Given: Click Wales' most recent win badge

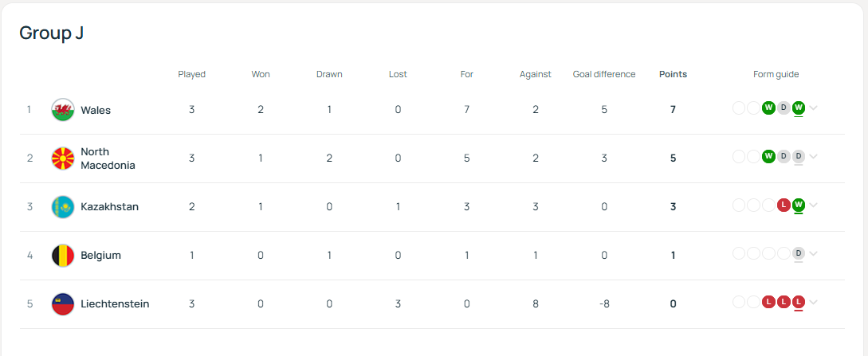Looking at the screenshot, I should tap(798, 108).
